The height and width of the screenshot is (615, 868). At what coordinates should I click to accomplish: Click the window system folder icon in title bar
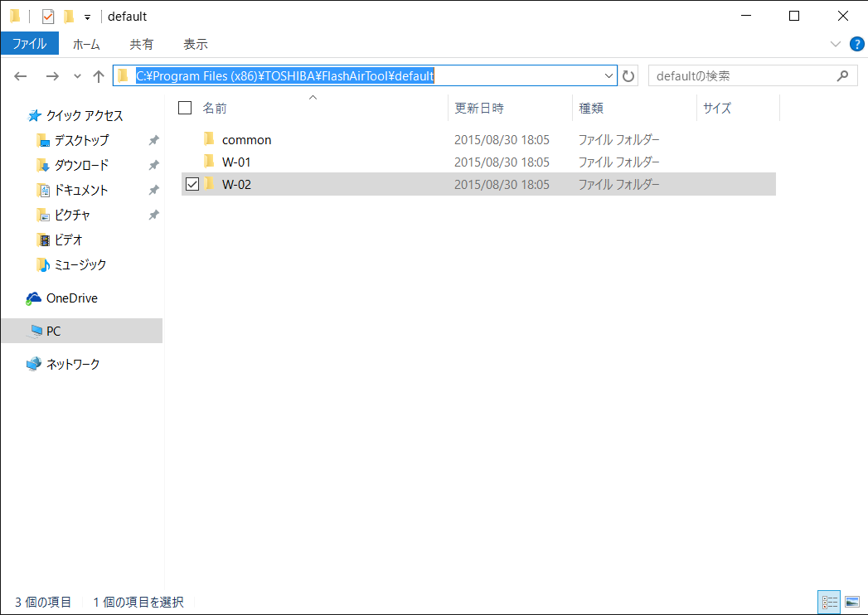click(x=16, y=17)
